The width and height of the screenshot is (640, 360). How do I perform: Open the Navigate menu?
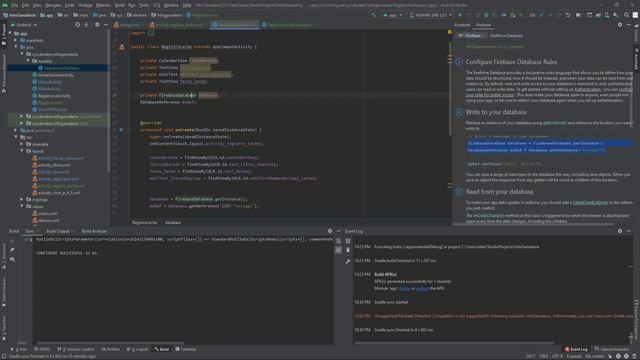click(53, 5)
